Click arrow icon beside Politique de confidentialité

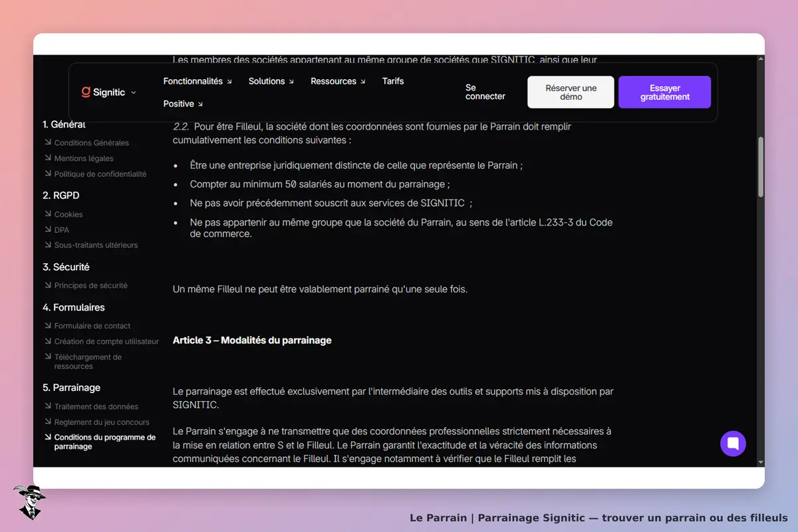(48, 174)
